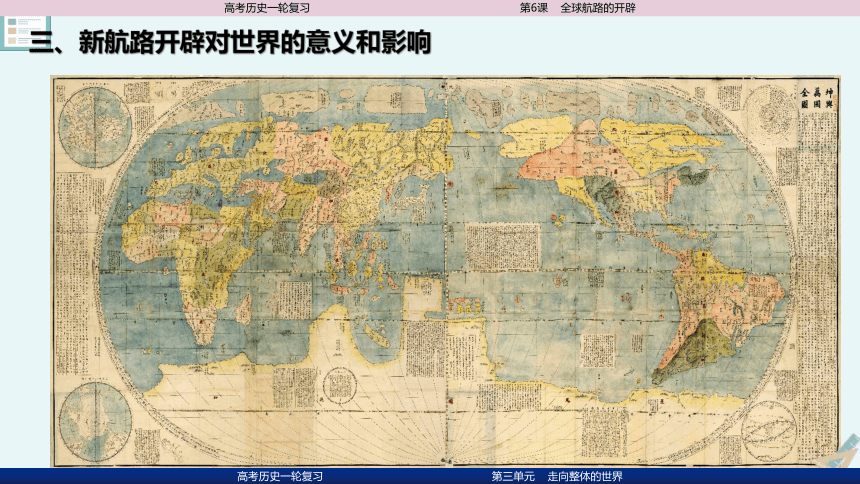Viewport: 860px width, 484px height.
Task: Select the title 三、新航路开辟对世界的意义和影响
Action: click(x=230, y=42)
